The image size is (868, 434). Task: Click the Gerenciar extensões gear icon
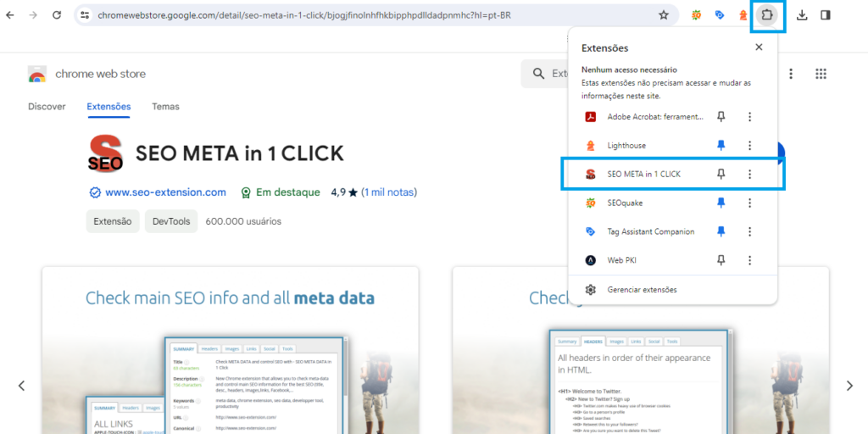pyautogui.click(x=591, y=290)
